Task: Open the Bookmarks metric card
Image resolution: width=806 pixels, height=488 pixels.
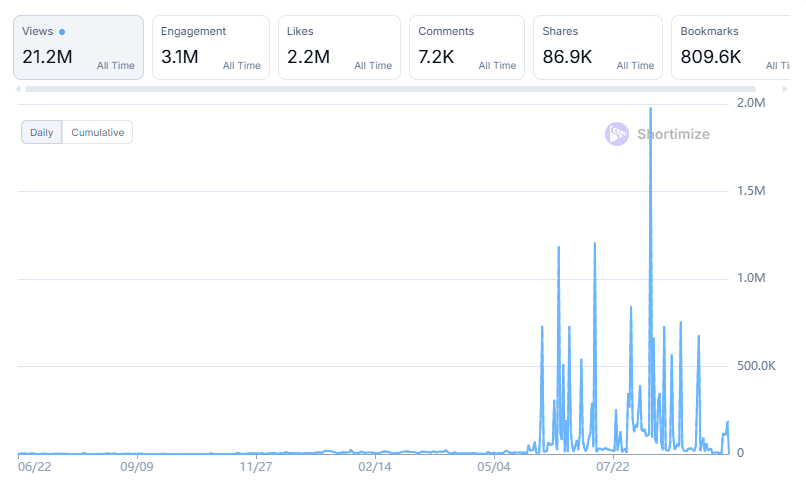Action: (730, 47)
